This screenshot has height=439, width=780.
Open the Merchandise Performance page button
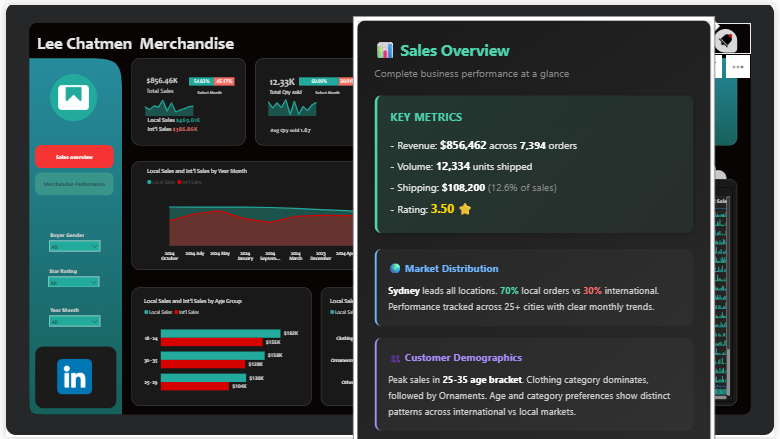(x=74, y=184)
